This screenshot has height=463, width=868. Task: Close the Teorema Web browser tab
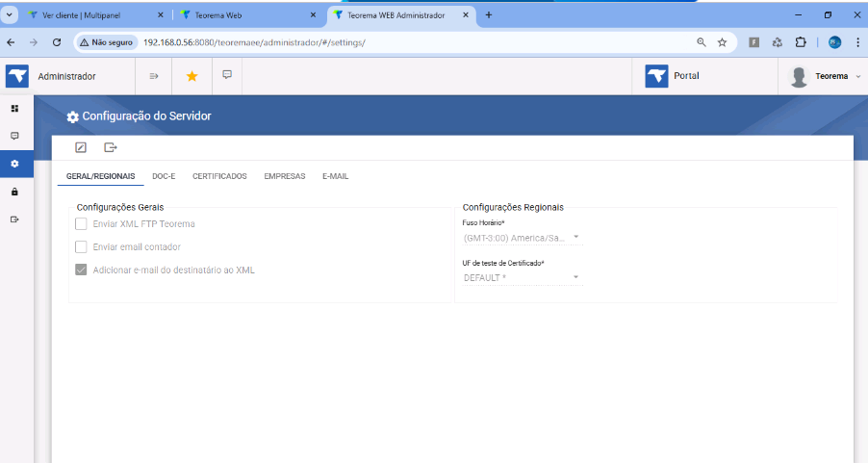[313, 15]
